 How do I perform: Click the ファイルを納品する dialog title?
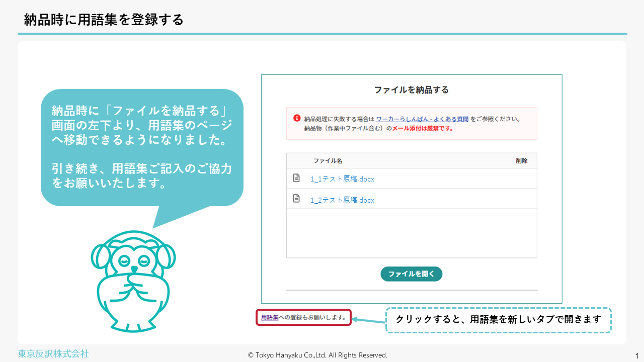(x=412, y=90)
